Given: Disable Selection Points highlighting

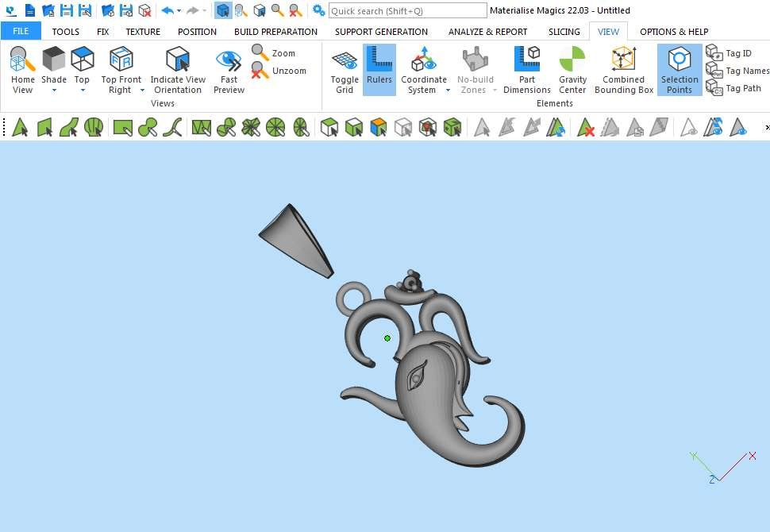Looking at the screenshot, I should coord(679,60).
